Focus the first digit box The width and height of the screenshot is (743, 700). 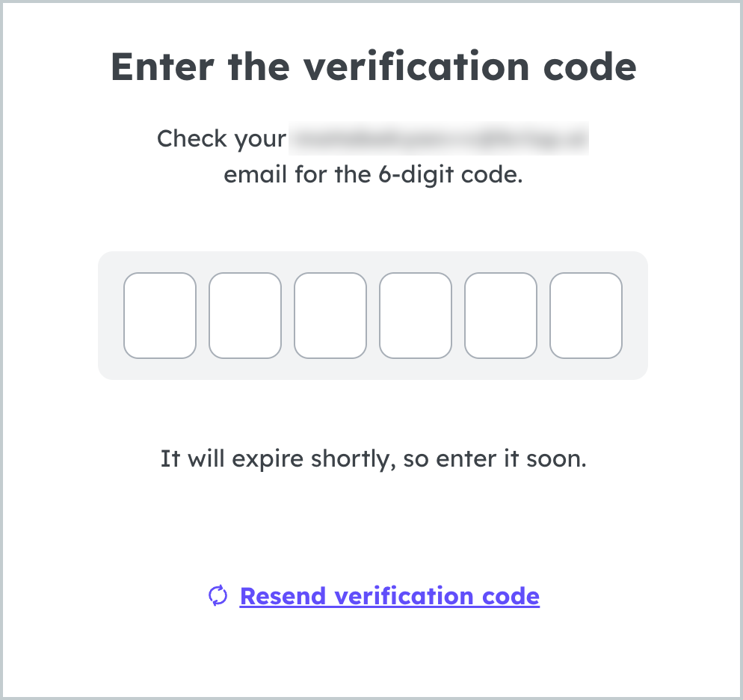point(160,316)
